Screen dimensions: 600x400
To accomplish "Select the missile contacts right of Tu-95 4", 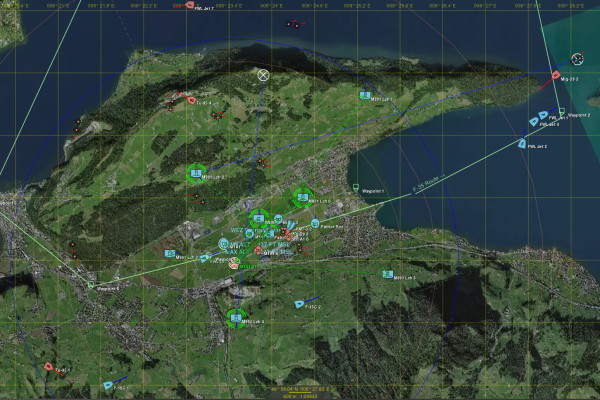I will 218,115.
